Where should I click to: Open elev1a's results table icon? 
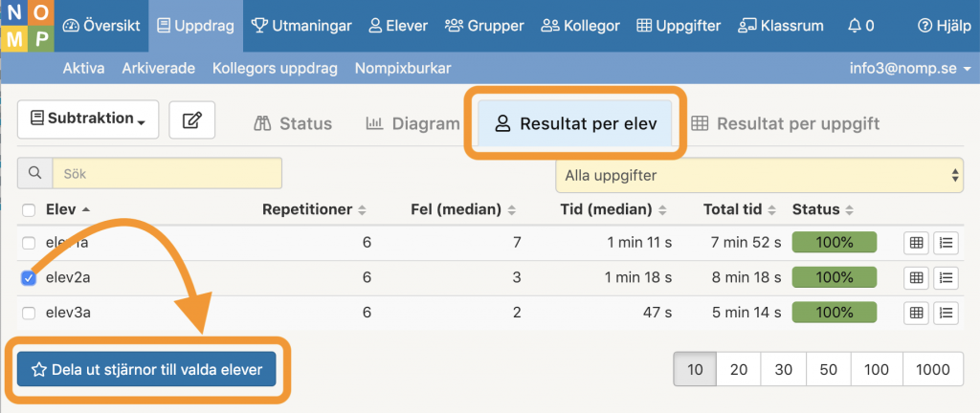(x=916, y=243)
